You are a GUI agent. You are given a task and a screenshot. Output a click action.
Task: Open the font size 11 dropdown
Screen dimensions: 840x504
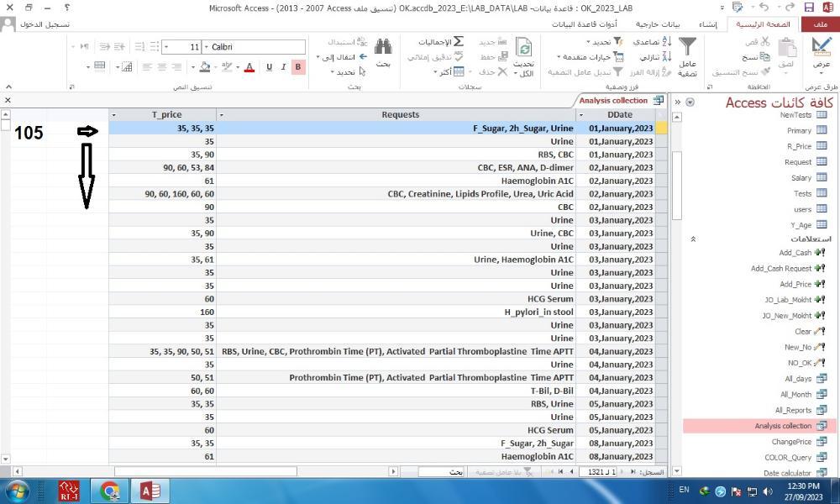point(166,47)
